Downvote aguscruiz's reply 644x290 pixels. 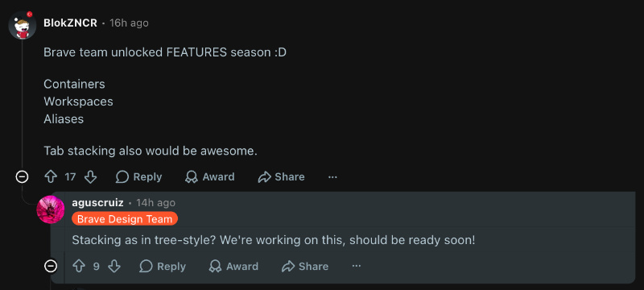pos(114,266)
